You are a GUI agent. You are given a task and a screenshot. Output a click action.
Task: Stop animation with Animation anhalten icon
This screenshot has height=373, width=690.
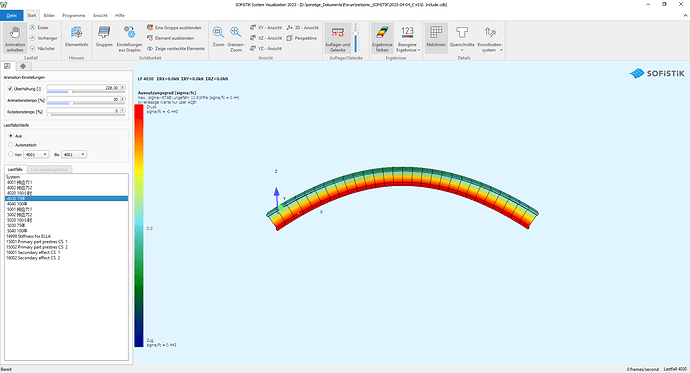coord(15,38)
